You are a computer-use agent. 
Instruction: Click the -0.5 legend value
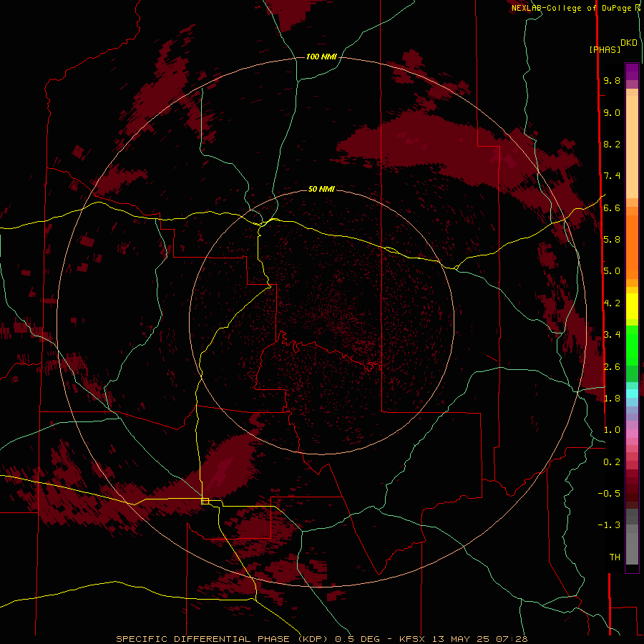[x=609, y=494]
